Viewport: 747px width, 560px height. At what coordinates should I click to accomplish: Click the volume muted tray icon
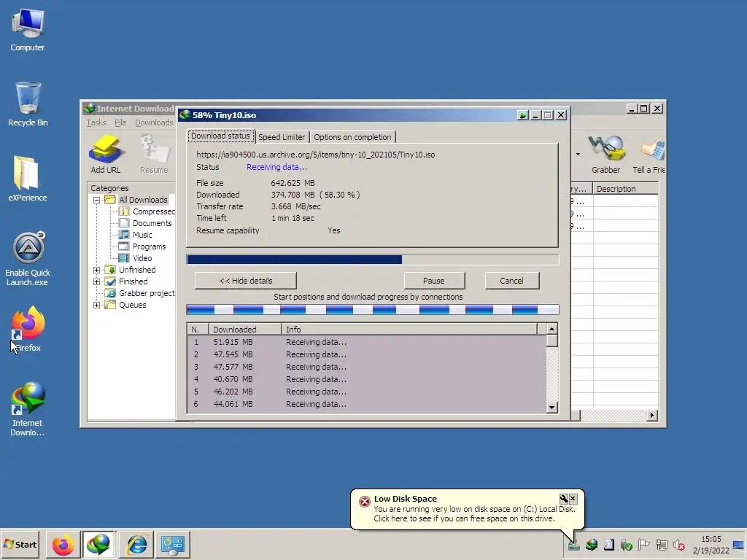679,545
